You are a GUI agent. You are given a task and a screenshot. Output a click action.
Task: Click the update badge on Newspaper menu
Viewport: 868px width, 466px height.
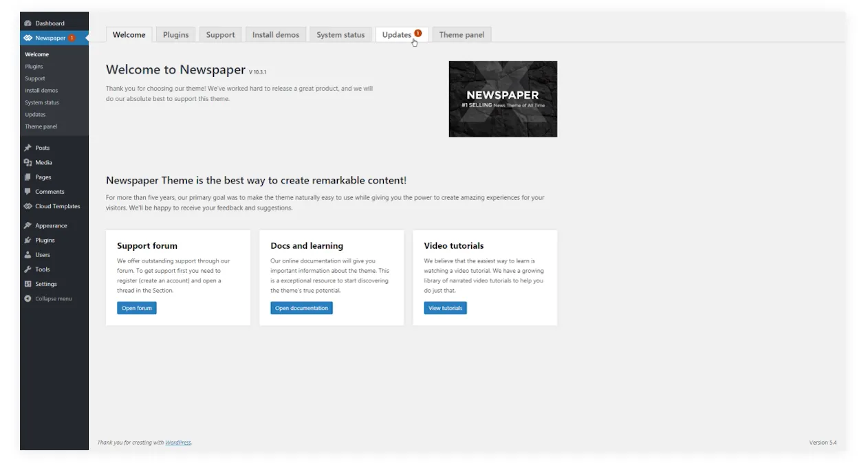(72, 38)
